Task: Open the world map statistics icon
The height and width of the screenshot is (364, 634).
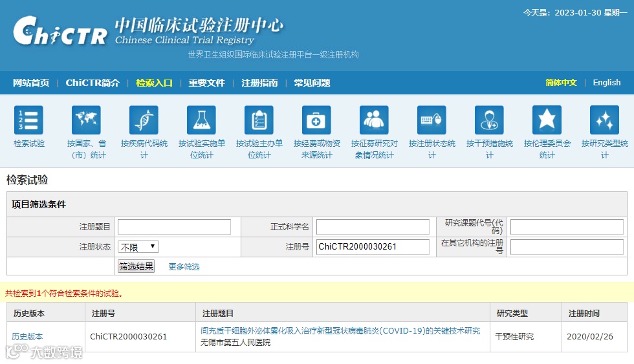Action: 86,120
